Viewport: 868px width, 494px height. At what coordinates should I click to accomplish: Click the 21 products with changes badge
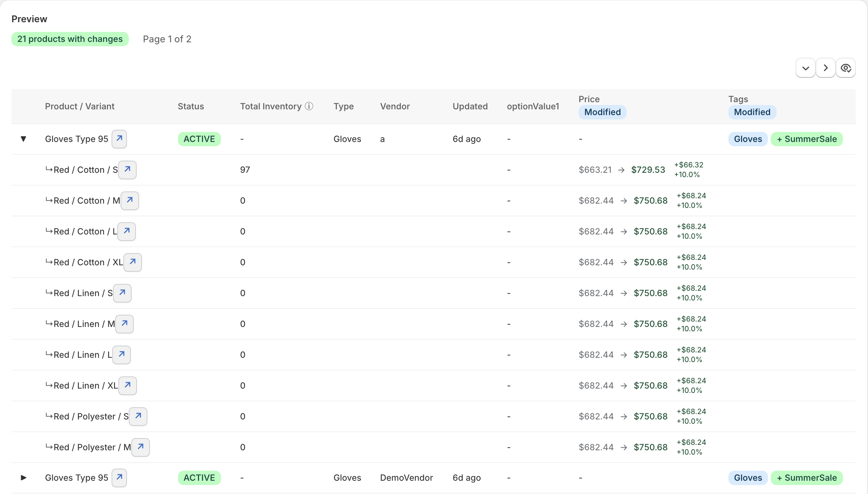[70, 39]
